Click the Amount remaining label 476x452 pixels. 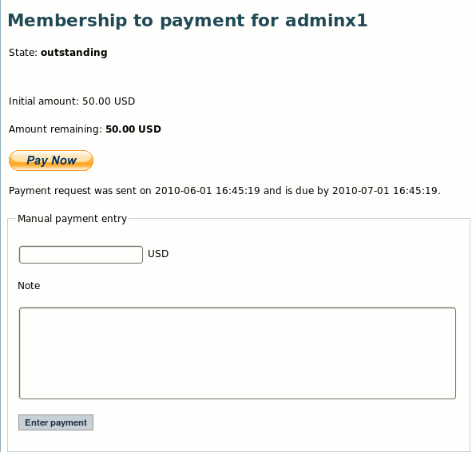point(56,129)
